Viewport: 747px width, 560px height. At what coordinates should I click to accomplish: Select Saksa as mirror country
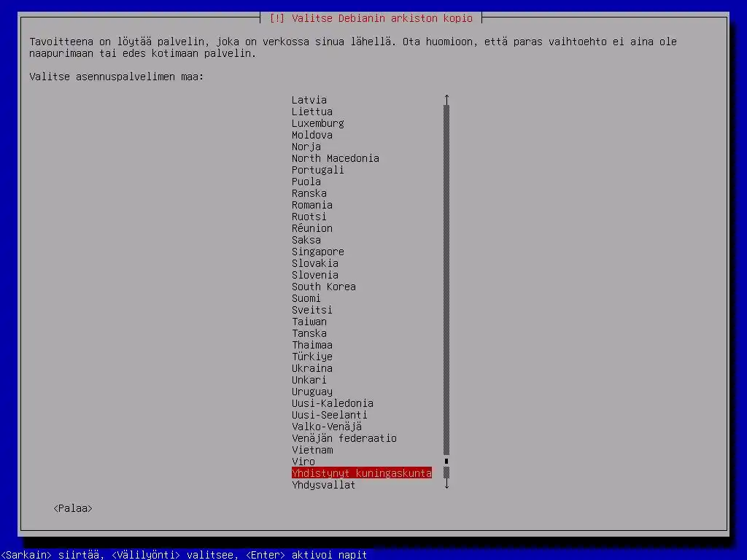click(x=306, y=240)
